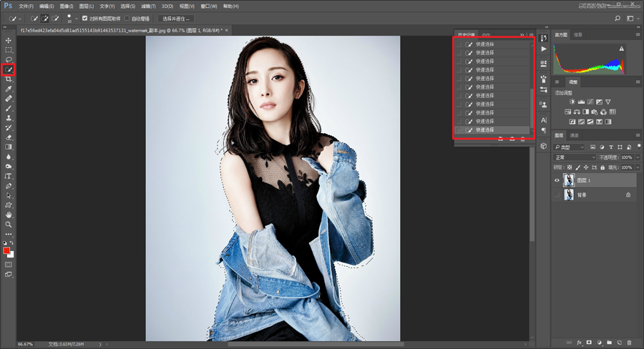The height and width of the screenshot is (349, 644).
Task: Open the 图像(I) menu
Action: [x=67, y=6]
